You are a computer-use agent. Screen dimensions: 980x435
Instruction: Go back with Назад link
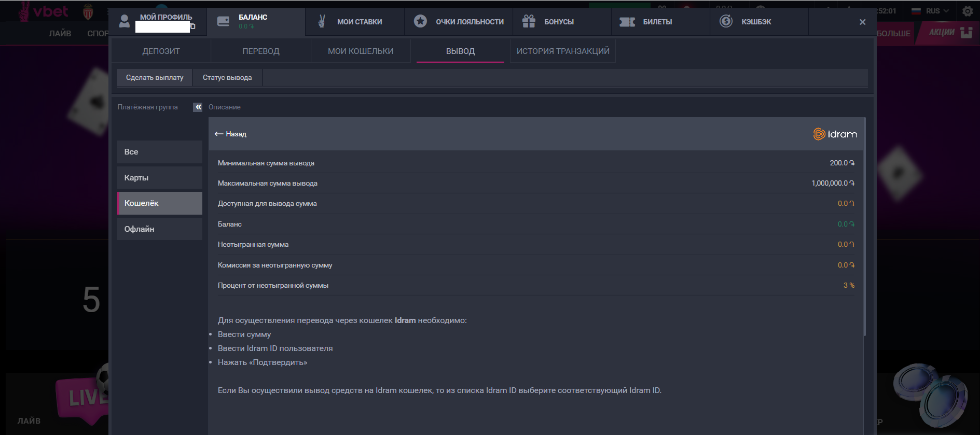click(230, 134)
